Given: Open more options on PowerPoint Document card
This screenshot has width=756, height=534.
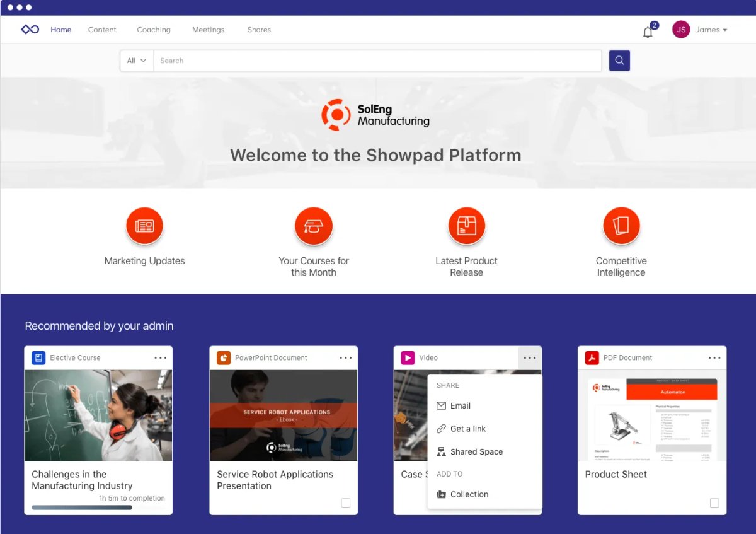Looking at the screenshot, I should click(346, 357).
